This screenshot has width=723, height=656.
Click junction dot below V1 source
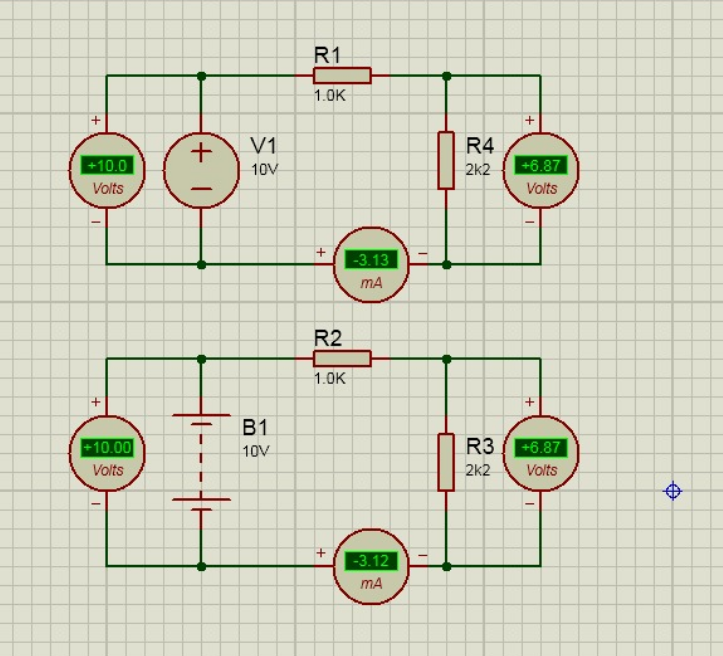click(201, 265)
